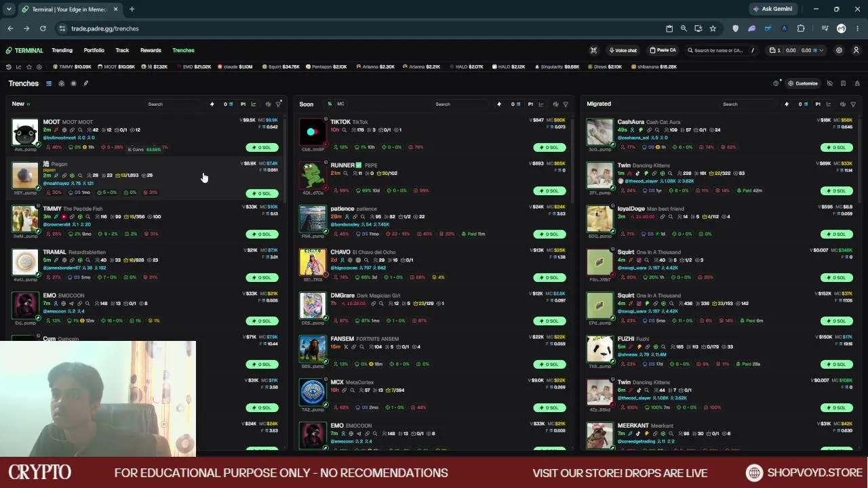Toggle the hide-eye icon next to Customize
This screenshot has width=868, height=488.
point(829,83)
